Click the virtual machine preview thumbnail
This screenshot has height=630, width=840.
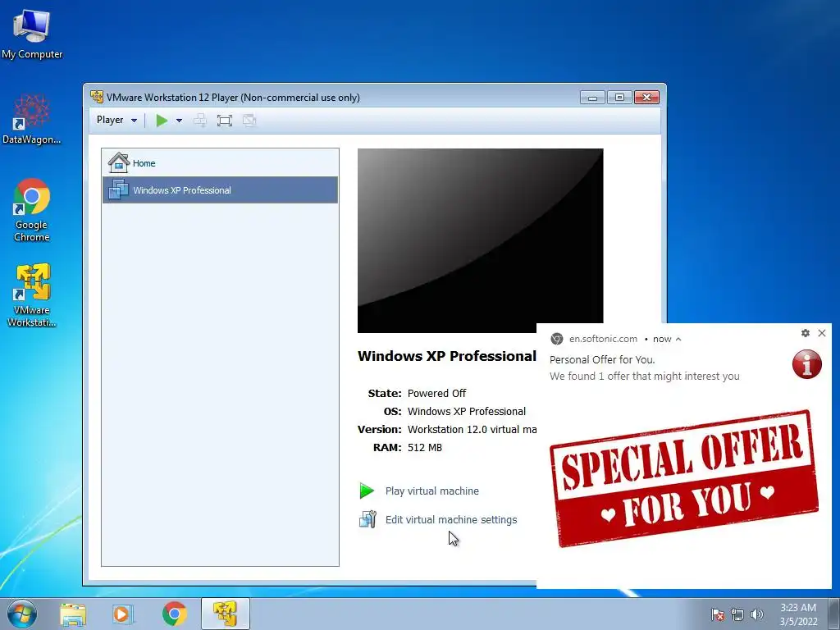tap(480, 240)
